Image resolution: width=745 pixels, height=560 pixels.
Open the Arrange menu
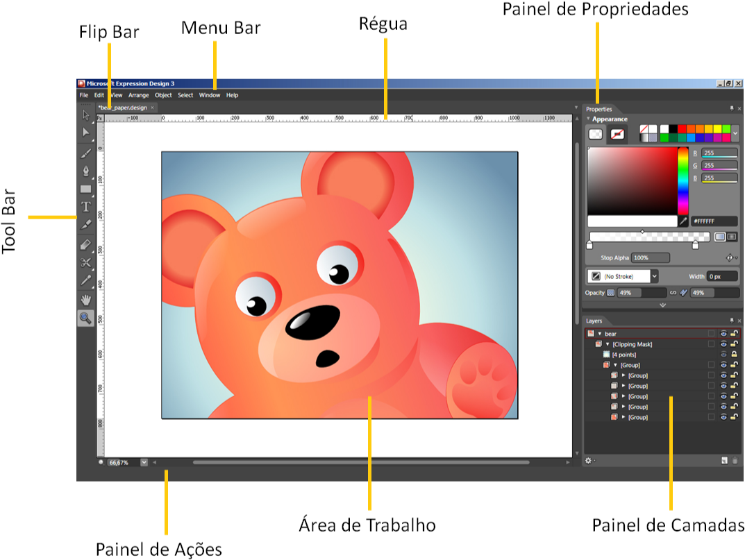pos(138,95)
